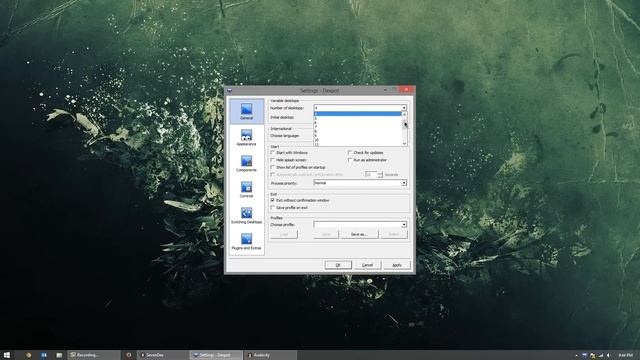The width and height of the screenshot is (640, 360).
Task: Click the taskbar clock
Action: click(x=625, y=356)
